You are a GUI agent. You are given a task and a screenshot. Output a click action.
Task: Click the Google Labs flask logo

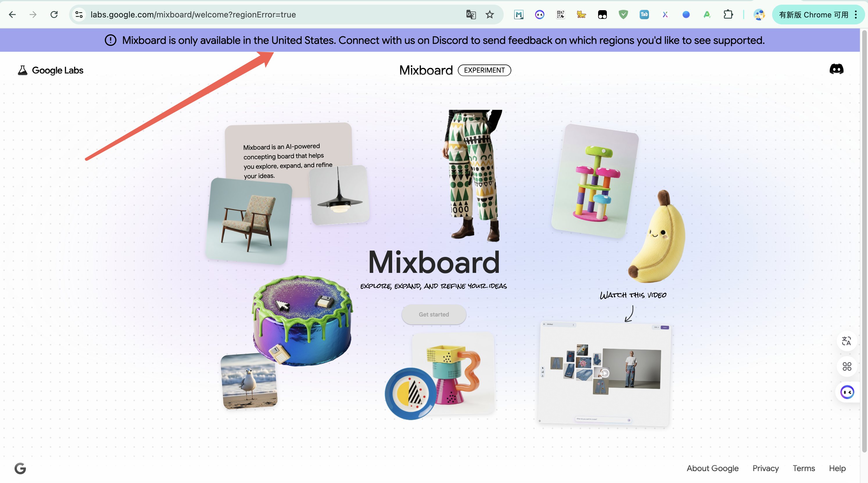click(23, 70)
